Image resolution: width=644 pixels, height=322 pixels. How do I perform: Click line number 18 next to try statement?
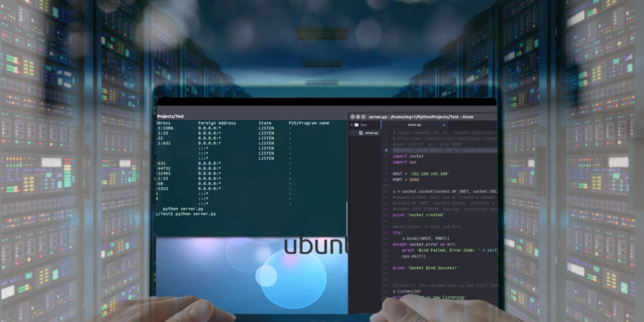click(x=385, y=232)
